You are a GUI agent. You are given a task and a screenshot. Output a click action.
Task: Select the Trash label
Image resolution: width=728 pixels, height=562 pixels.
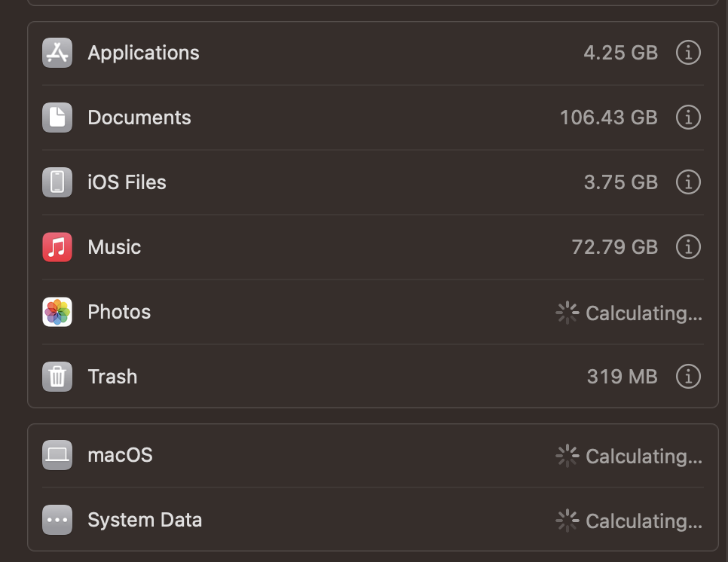pyautogui.click(x=112, y=377)
